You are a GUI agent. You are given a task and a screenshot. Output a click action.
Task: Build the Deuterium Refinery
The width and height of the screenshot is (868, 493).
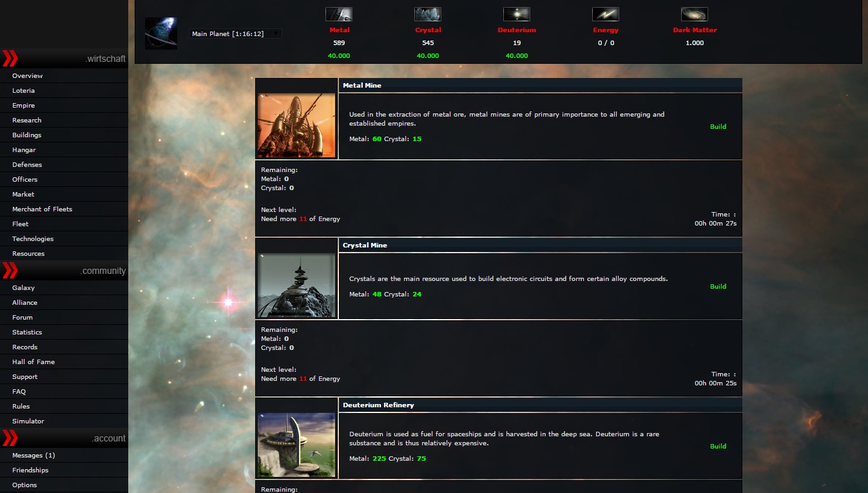point(718,446)
